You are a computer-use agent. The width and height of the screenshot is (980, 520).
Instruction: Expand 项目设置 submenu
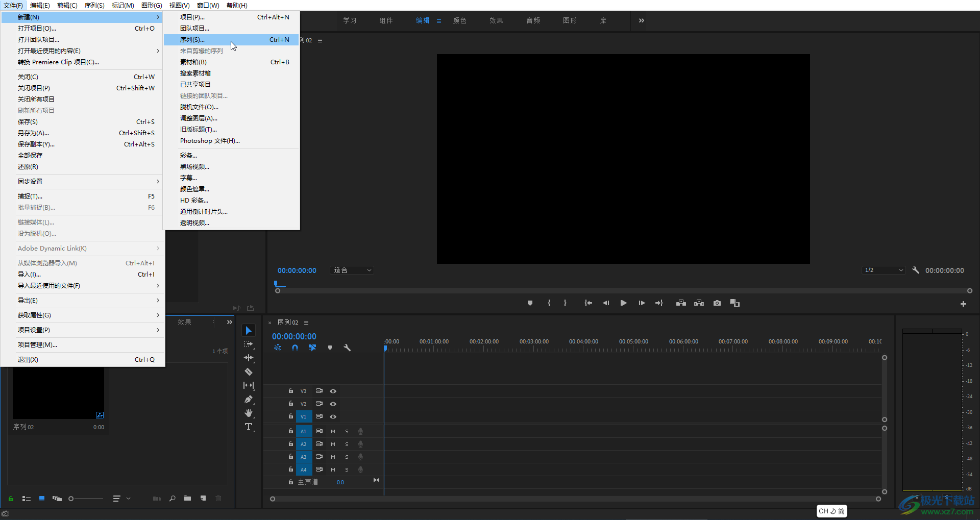click(x=83, y=330)
